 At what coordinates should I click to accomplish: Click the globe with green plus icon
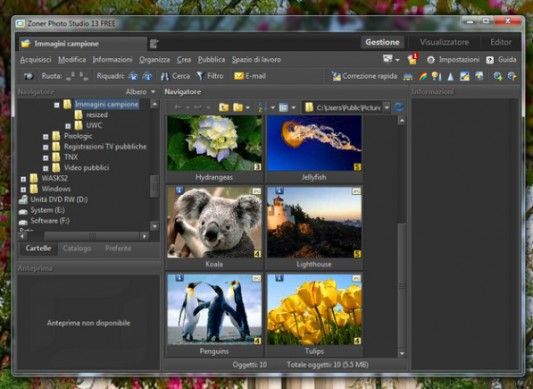[497, 77]
